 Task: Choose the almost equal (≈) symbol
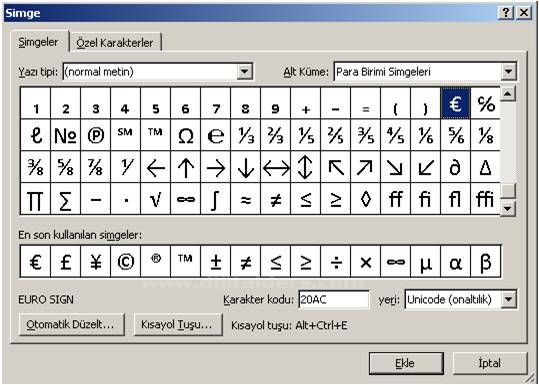[245, 199]
